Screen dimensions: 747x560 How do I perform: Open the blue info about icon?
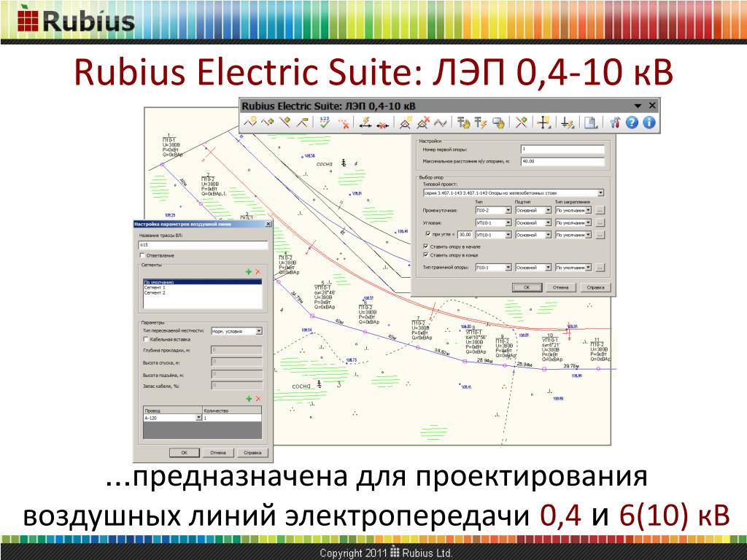(x=649, y=122)
